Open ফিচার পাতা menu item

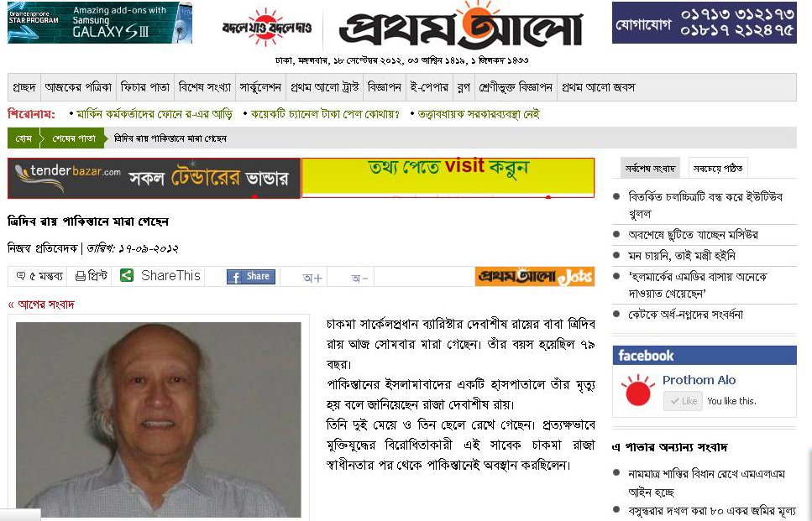pos(145,87)
